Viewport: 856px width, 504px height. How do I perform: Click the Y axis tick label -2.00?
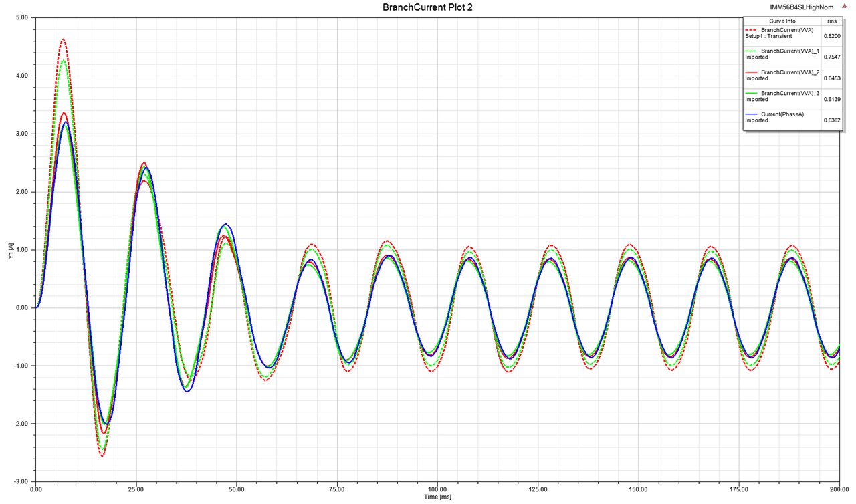coord(20,424)
